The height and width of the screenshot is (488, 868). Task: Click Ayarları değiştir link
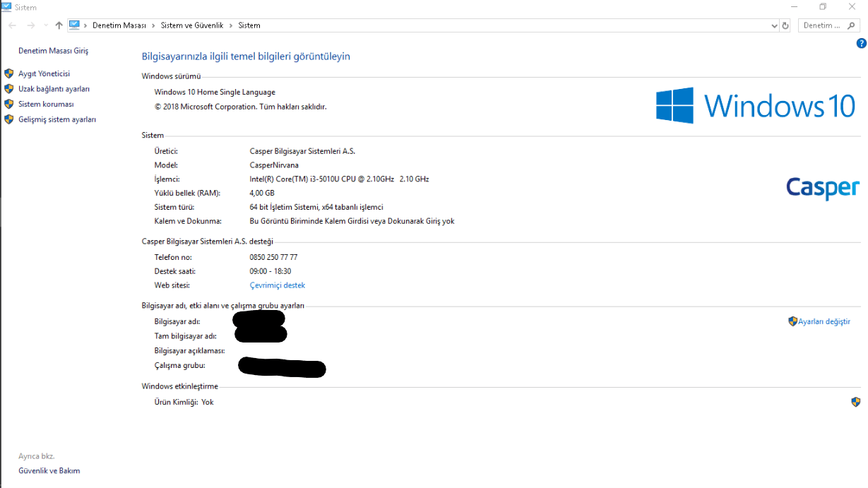(x=824, y=321)
